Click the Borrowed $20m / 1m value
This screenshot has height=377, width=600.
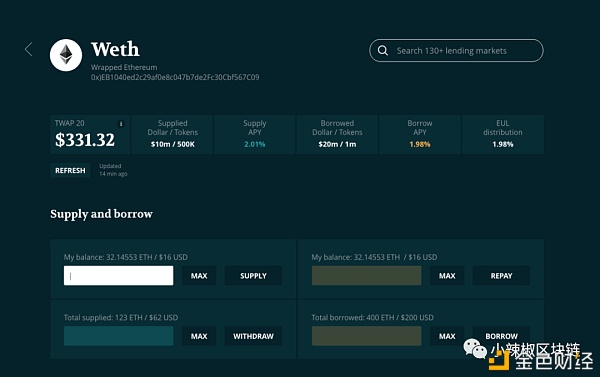click(x=337, y=144)
